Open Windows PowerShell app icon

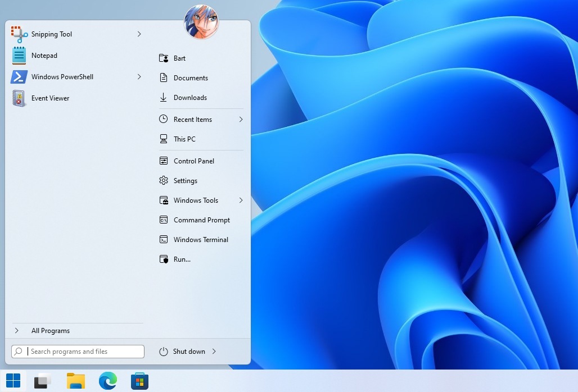tap(19, 77)
